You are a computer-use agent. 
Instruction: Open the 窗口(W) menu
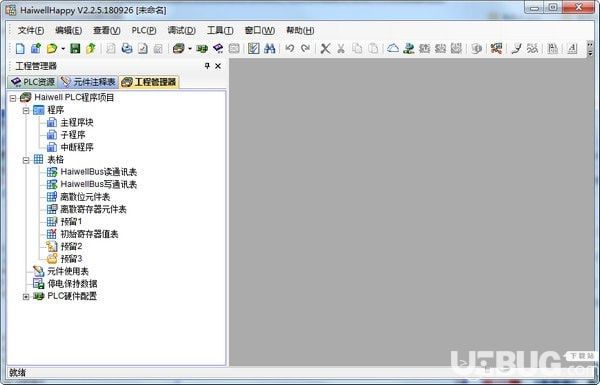pos(260,31)
